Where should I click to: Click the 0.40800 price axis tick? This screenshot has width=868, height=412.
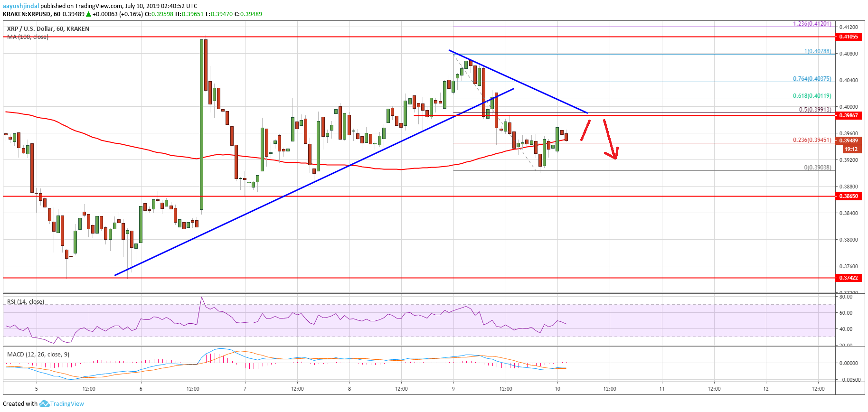point(849,54)
